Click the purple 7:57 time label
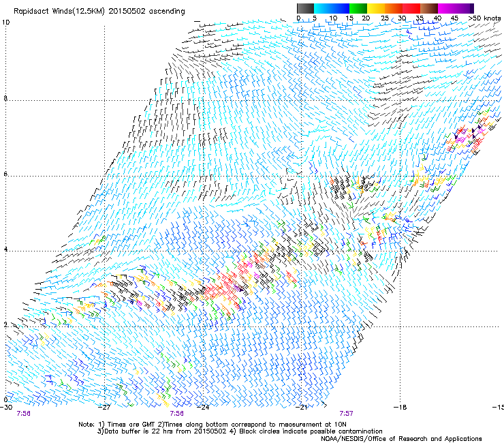Screen dimensions: 504x443 [x=346, y=414]
